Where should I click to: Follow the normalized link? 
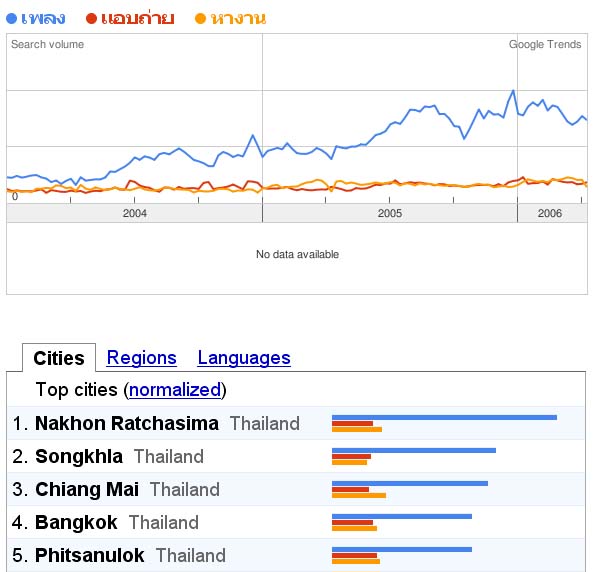point(175,390)
